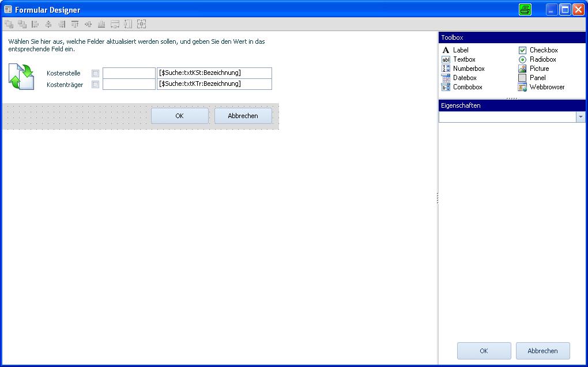The image size is (588, 367).
Task: Select the Panel tool in the Toolbox
Action: tap(532, 78)
